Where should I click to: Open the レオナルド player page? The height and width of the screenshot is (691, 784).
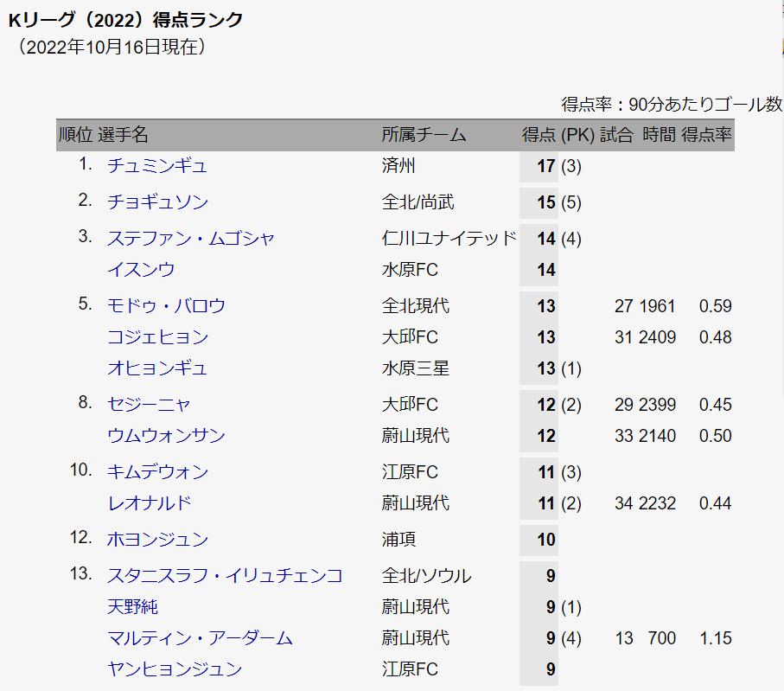(149, 503)
